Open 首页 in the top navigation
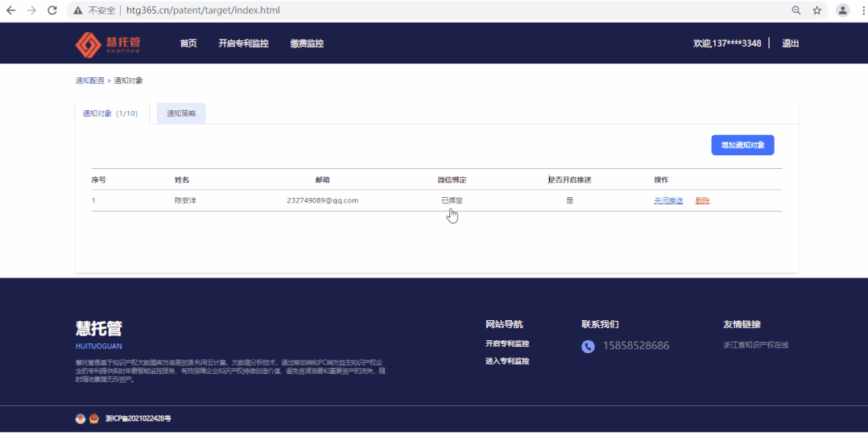868x444 pixels. pyautogui.click(x=188, y=43)
